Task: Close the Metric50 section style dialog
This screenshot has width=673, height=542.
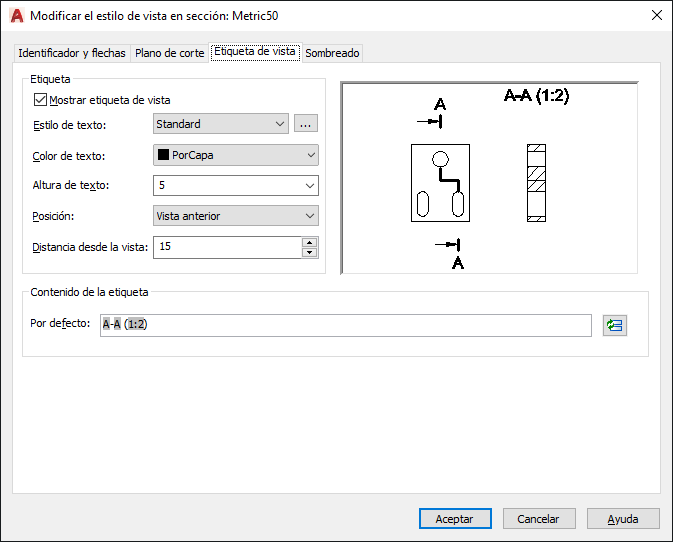Action: pyautogui.click(x=656, y=15)
